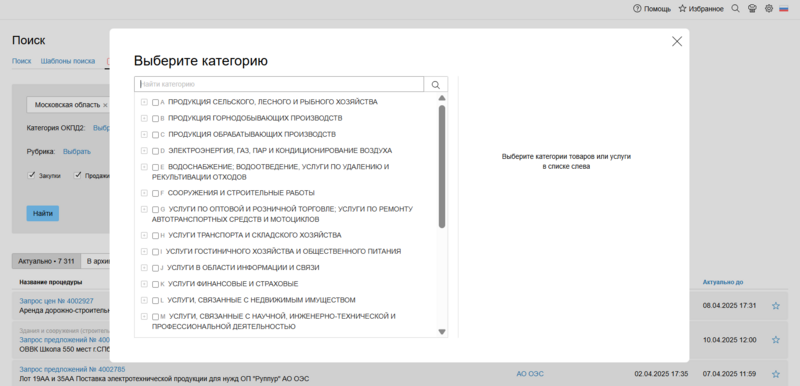Screen dimensions: 800x386
Task: Open Избранное favorites in the top bar
Action: (701, 9)
